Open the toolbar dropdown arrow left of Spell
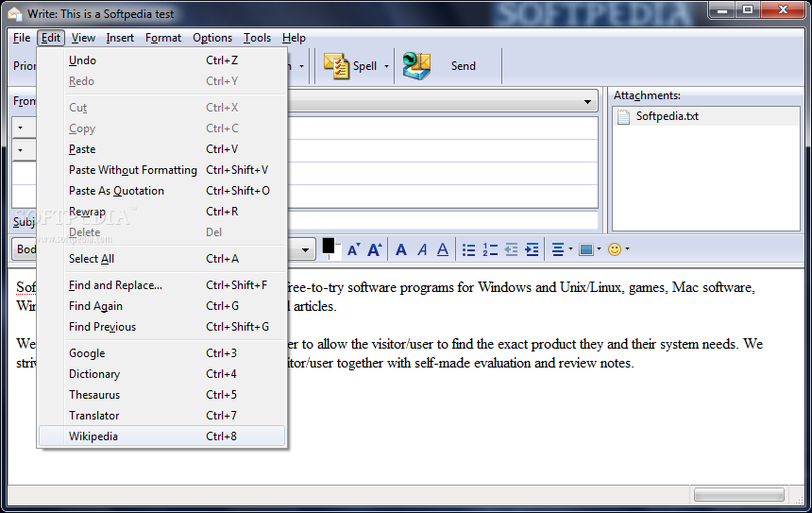The image size is (812, 513). pos(301,66)
